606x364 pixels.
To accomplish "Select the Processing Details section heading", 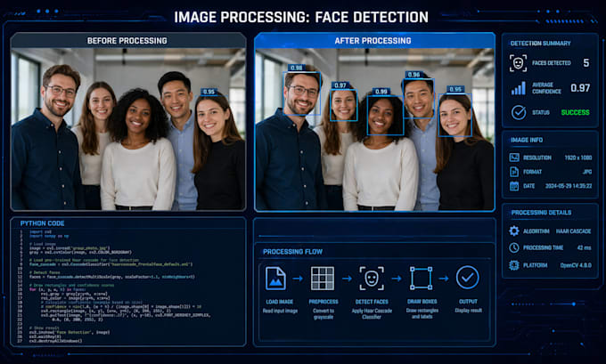I will tap(541, 213).
